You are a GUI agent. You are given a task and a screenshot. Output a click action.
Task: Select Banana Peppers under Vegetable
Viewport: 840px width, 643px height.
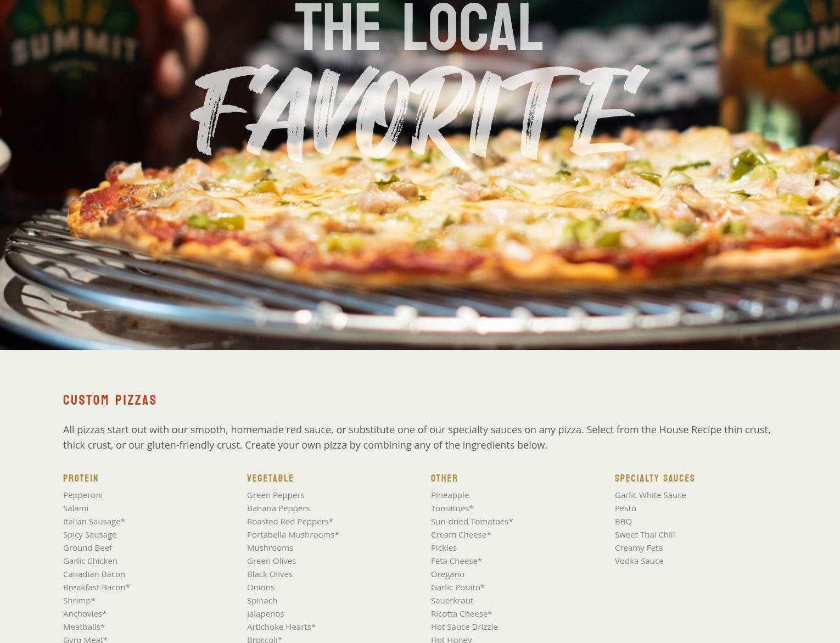click(278, 508)
